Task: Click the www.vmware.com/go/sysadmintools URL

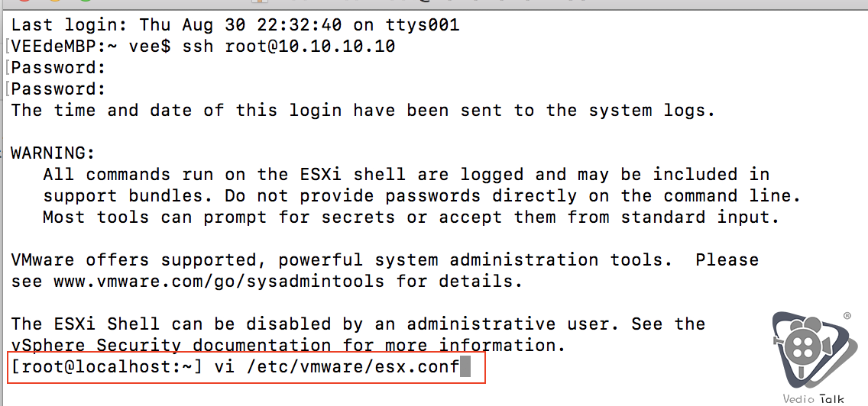Action: 219,281
